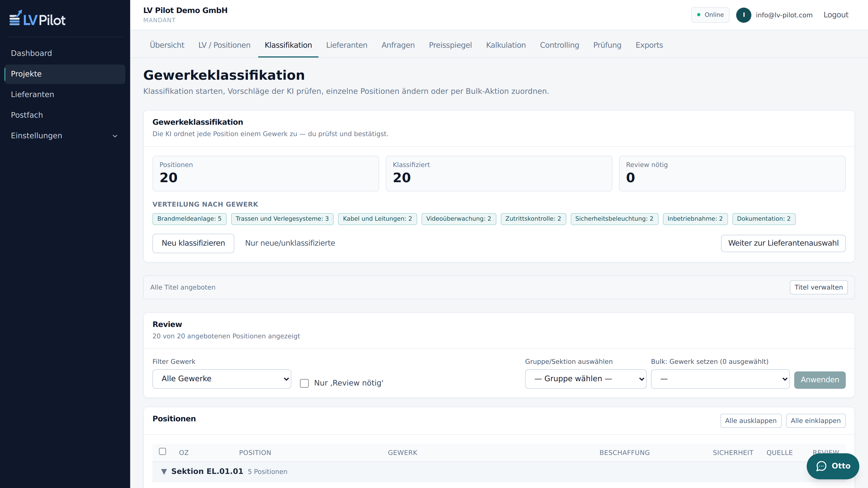Open the Anfragen tab

(398, 45)
